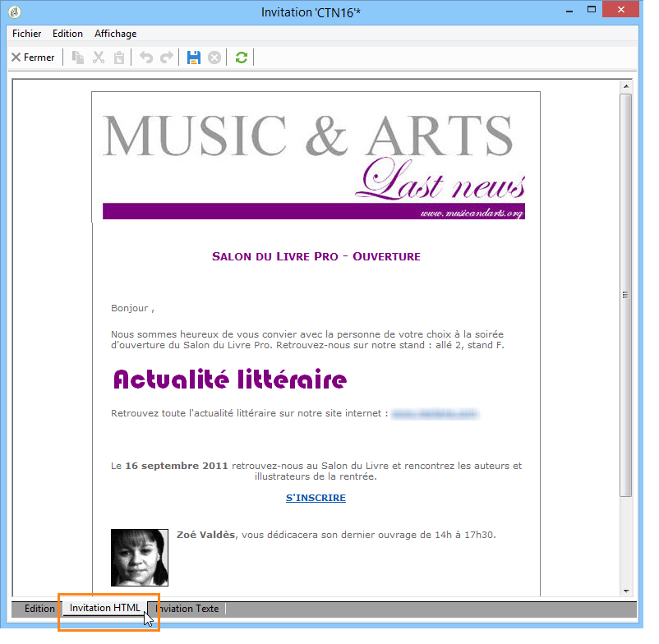Click the scrollbar up arrow
Viewport: 659px width, 644px height.
tap(626, 86)
